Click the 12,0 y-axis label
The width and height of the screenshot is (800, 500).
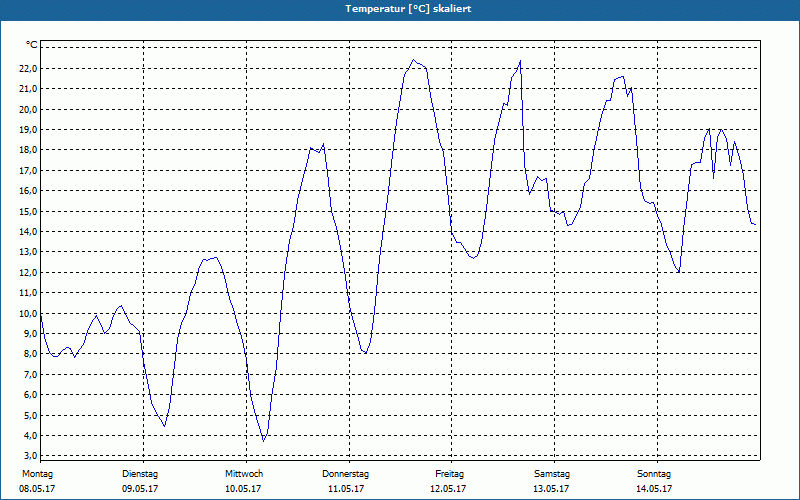pyautogui.click(x=29, y=272)
